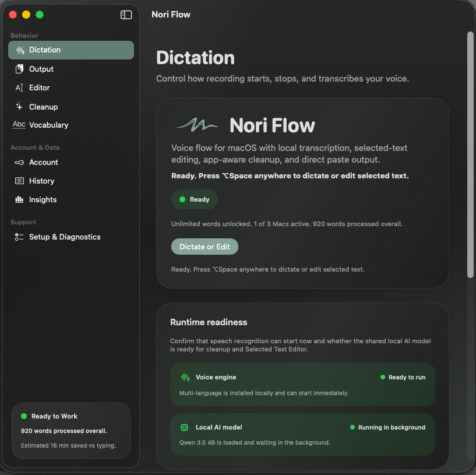This screenshot has width=476, height=475.
Task: Click the Account & Data section header
Action: pyautogui.click(x=35, y=147)
